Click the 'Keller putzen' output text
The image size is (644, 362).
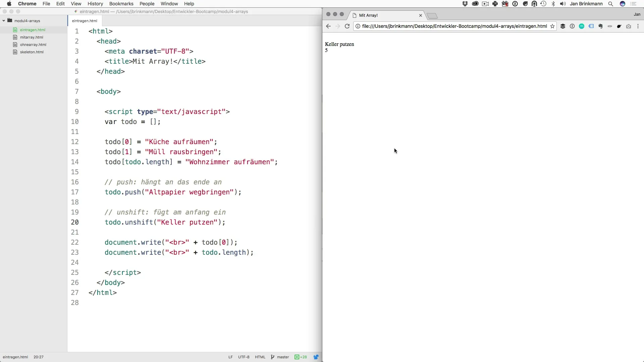339,44
